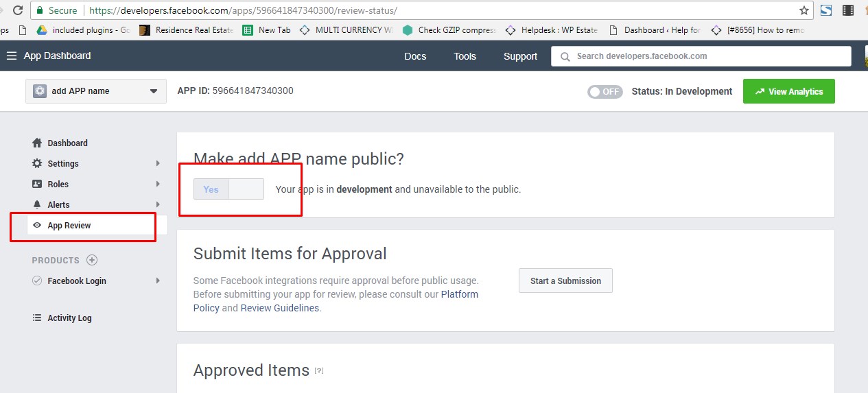
Task: Click the Facebook Login checkmark icon
Action: 37,281
